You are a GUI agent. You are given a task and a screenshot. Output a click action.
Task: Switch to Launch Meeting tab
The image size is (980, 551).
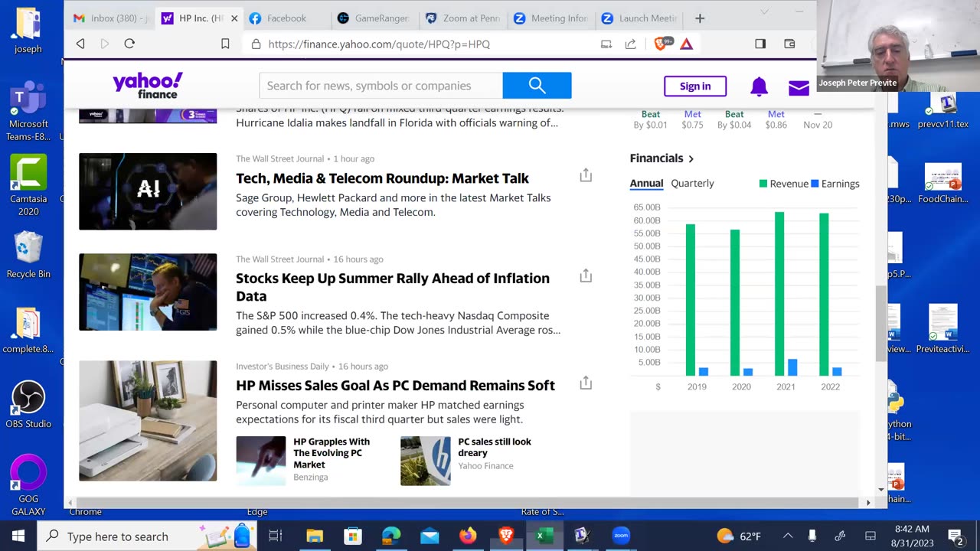(x=639, y=18)
